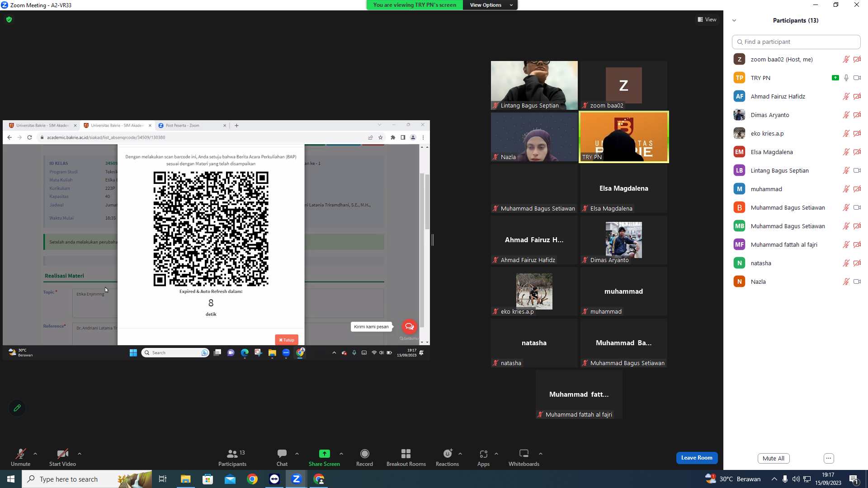868x488 pixels.
Task: Click the browser back arrow in shared screen
Action: [x=9, y=137]
